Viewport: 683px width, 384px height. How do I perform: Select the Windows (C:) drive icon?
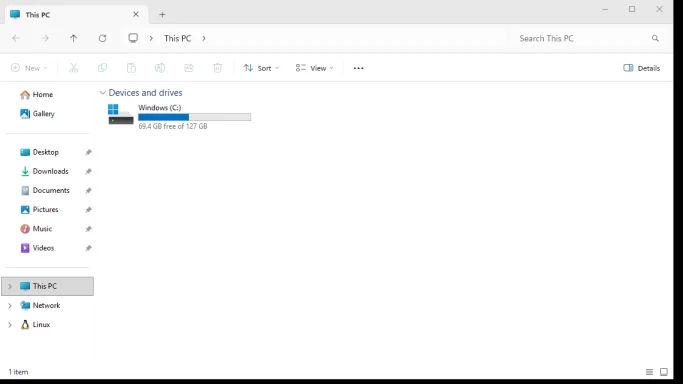coord(121,115)
